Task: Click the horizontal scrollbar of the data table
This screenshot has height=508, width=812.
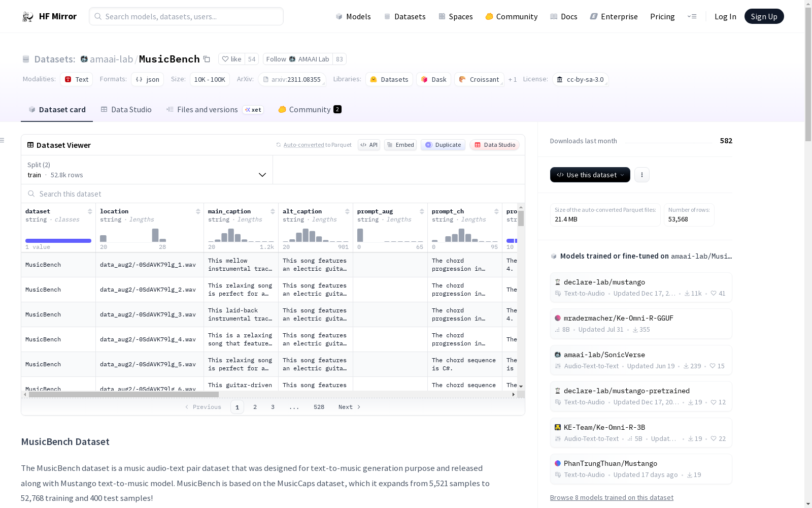Action: 124,394
